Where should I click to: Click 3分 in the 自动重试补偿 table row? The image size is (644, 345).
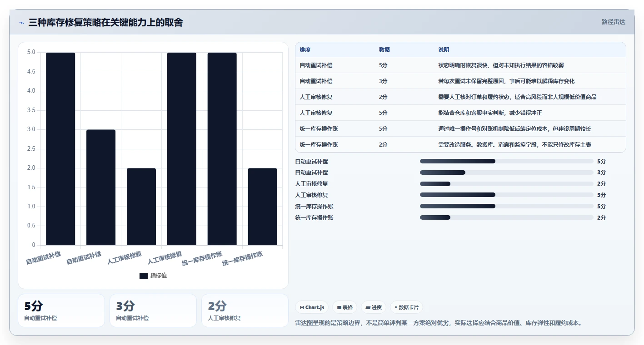coord(383,81)
